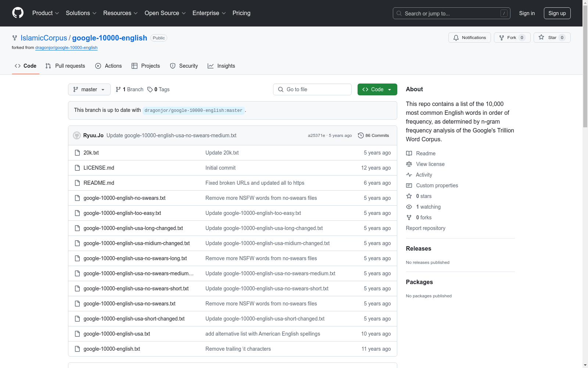Click the Notifications bell button
Viewport: 588px width, 368px height.
pyautogui.click(x=469, y=38)
